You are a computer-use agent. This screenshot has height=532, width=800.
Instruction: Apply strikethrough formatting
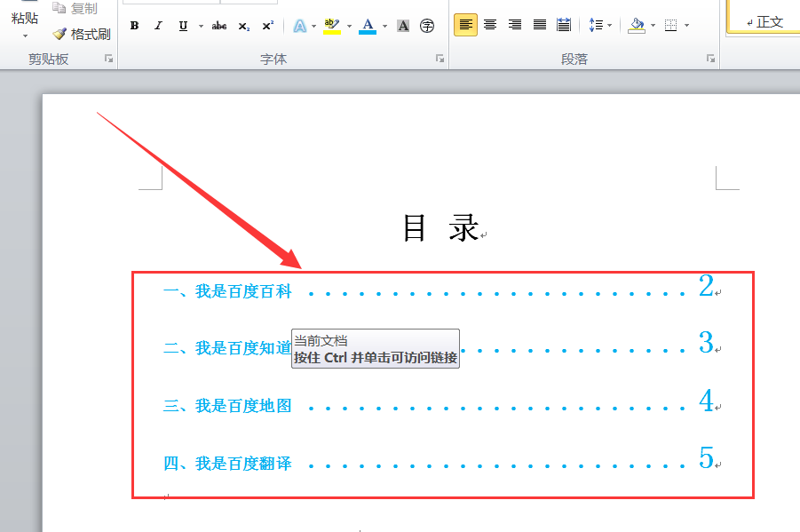(219, 26)
